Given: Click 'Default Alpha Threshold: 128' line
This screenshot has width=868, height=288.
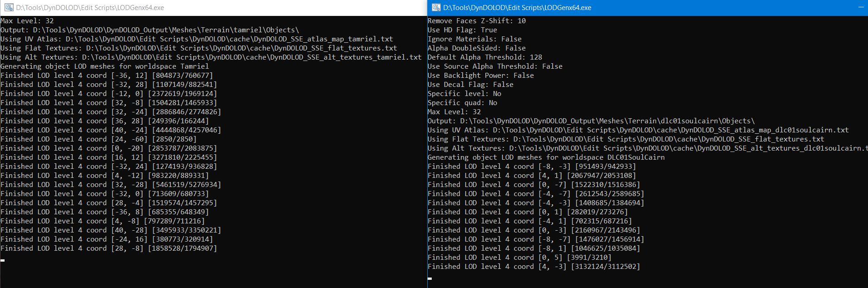Looking at the screenshot, I should [485, 57].
